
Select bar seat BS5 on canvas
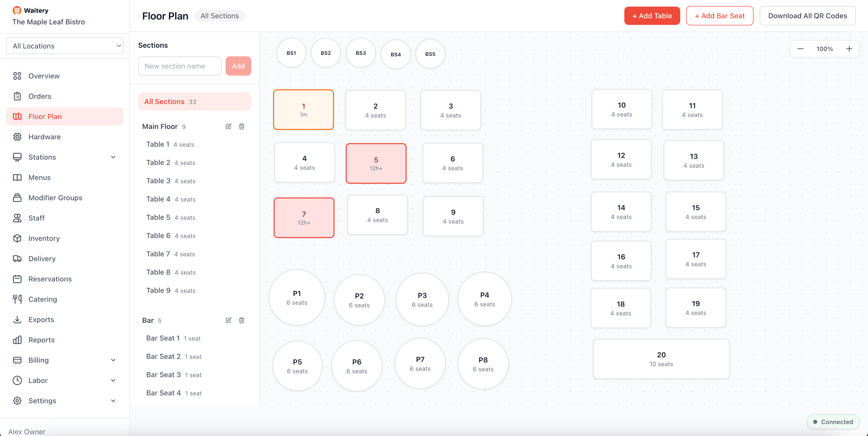[x=430, y=54]
